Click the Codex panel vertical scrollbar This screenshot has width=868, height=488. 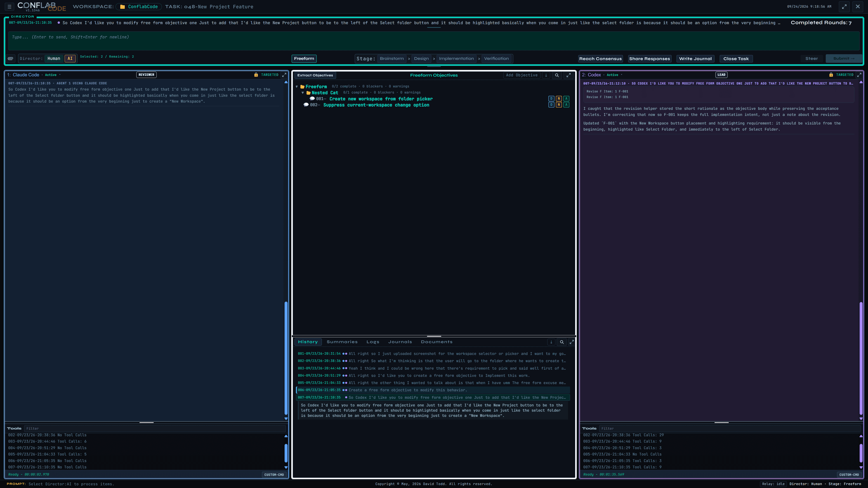[861, 358]
